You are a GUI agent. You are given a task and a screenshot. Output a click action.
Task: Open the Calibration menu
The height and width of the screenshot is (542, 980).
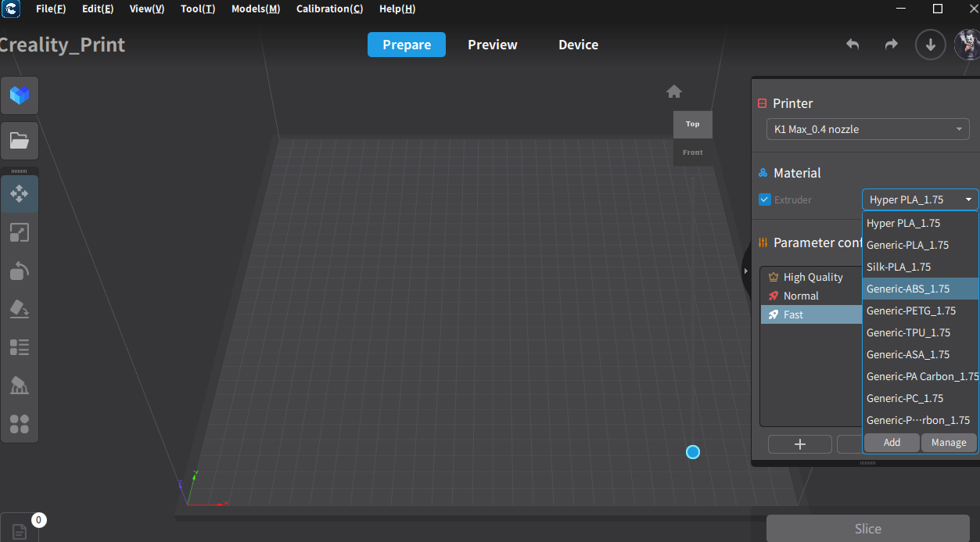point(329,9)
